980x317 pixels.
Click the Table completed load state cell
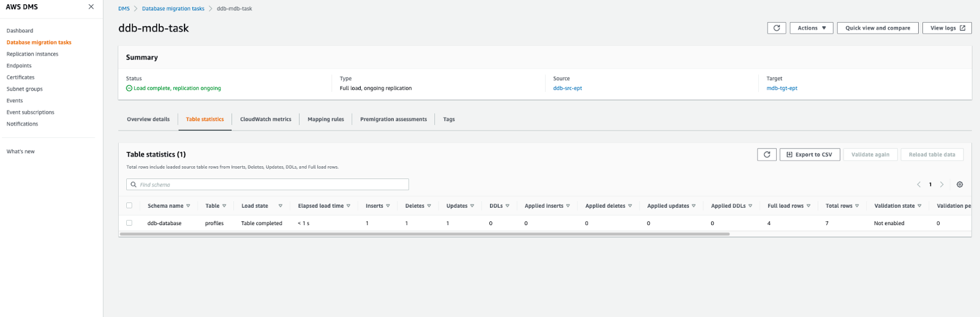[x=262, y=223]
